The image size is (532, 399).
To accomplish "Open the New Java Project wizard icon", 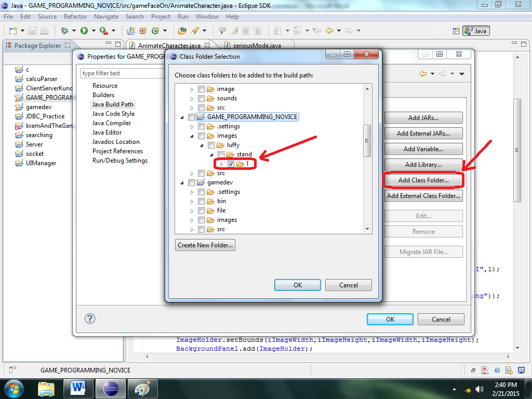I will 131,30.
